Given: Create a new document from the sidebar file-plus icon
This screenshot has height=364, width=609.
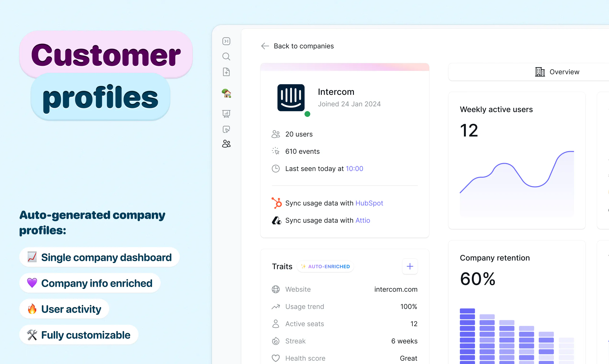Looking at the screenshot, I should click(x=226, y=72).
